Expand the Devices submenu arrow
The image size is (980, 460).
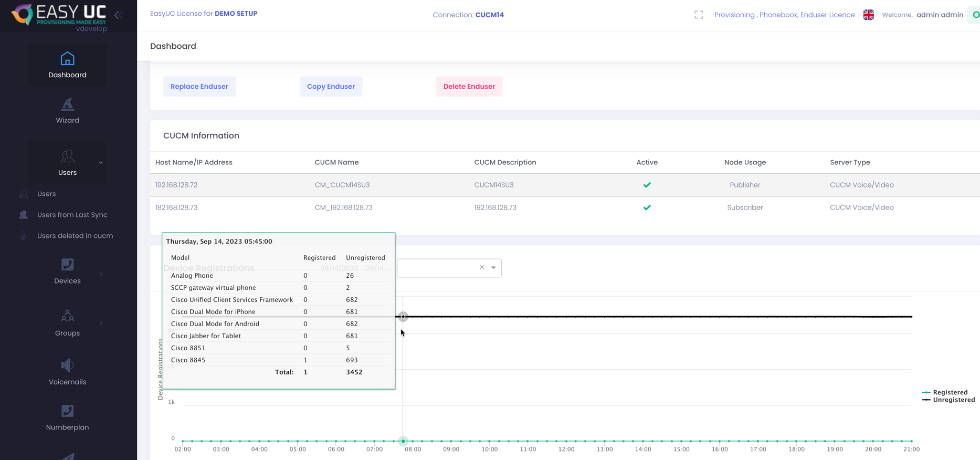101,274
